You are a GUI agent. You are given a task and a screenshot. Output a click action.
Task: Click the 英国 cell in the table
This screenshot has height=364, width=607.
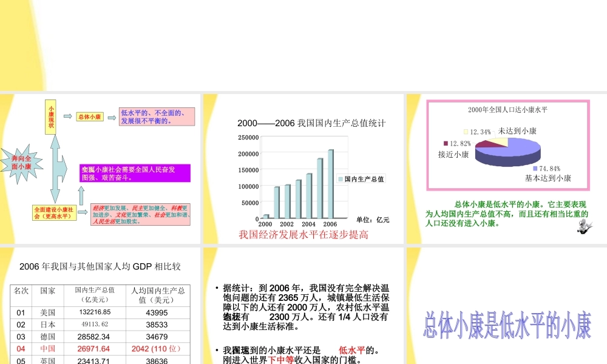click(x=47, y=360)
